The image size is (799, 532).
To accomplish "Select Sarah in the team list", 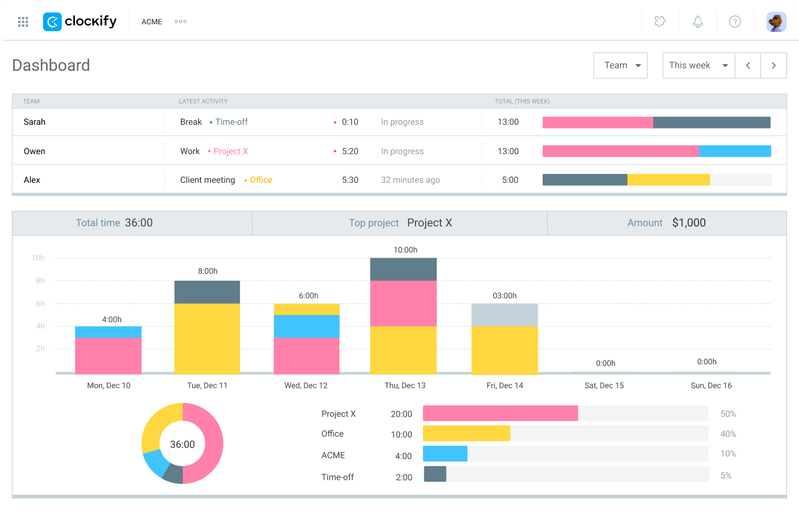I will click(x=34, y=122).
